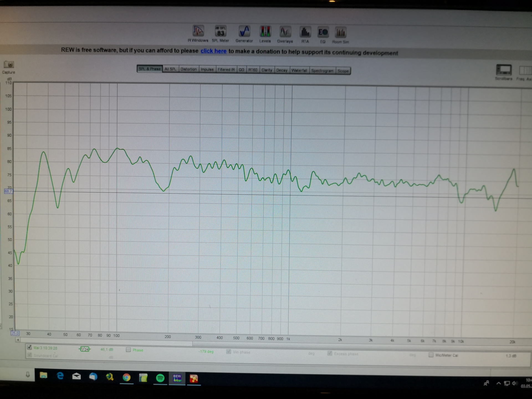This screenshot has width=532, height=399.
Task: Click the Capture camera icon
Action: [x=9, y=65]
